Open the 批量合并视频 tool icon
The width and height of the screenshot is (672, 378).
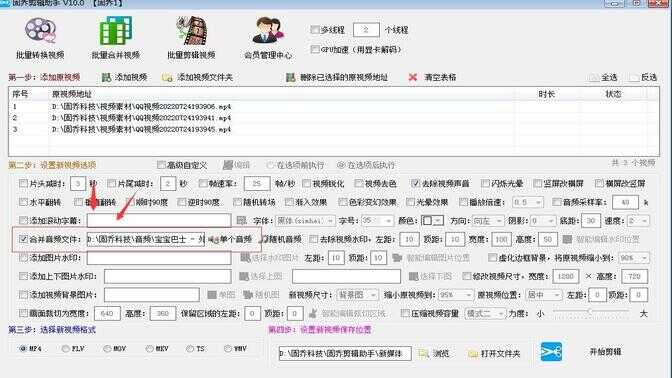tap(116, 31)
